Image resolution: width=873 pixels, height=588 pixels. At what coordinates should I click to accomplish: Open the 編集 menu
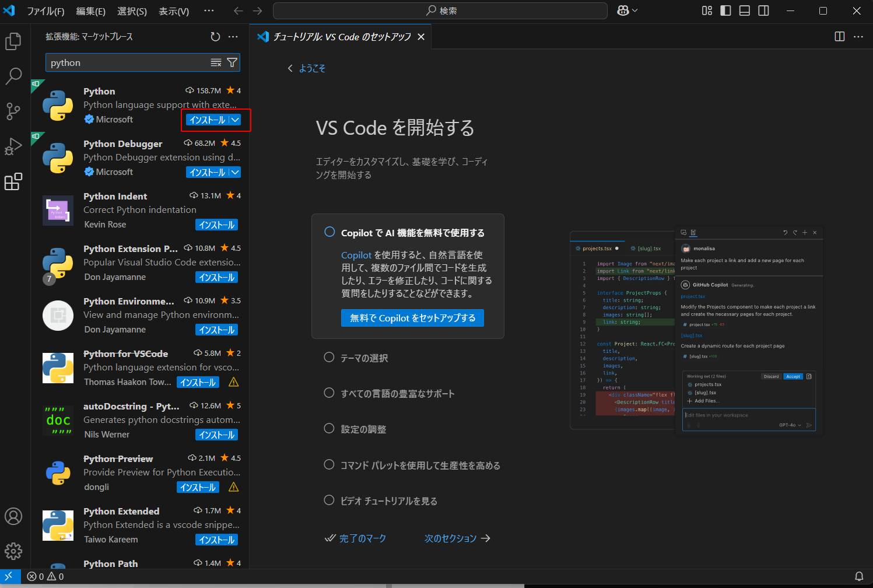tap(91, 11)
